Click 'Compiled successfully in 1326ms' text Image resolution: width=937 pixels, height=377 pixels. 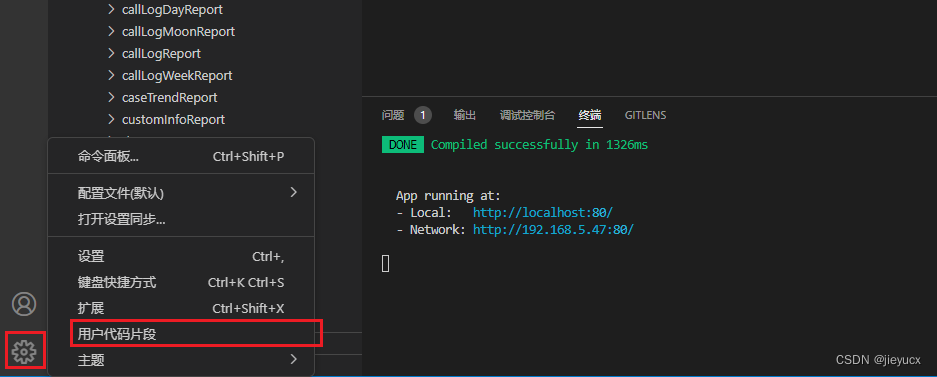click(x=540, y=145)
